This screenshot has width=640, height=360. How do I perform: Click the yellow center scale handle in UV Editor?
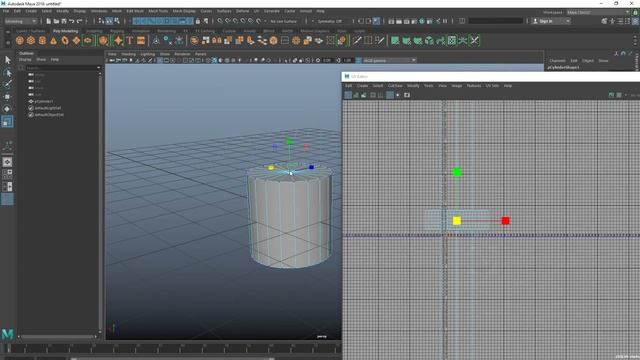point(457,221)
